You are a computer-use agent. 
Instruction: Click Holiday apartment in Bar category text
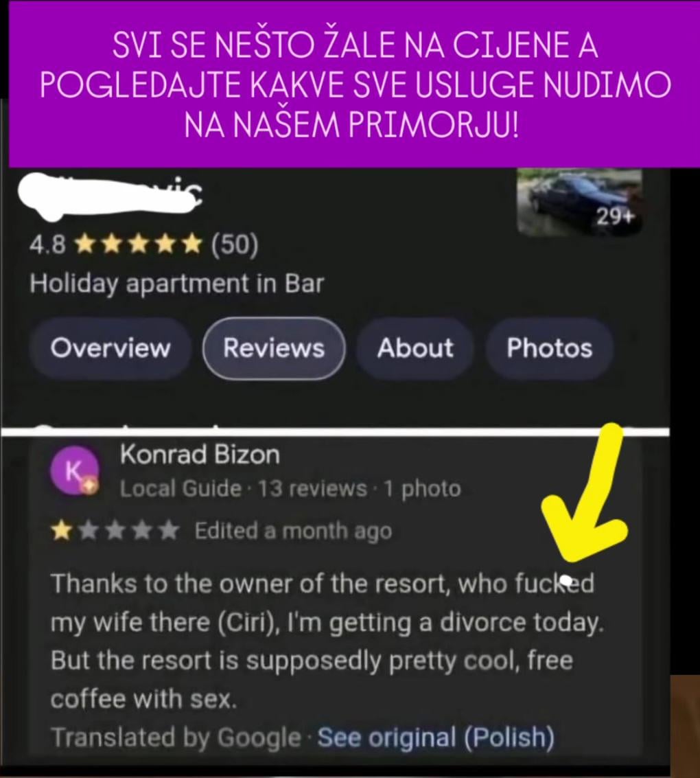pyautogui.click(x=176, y=284)
